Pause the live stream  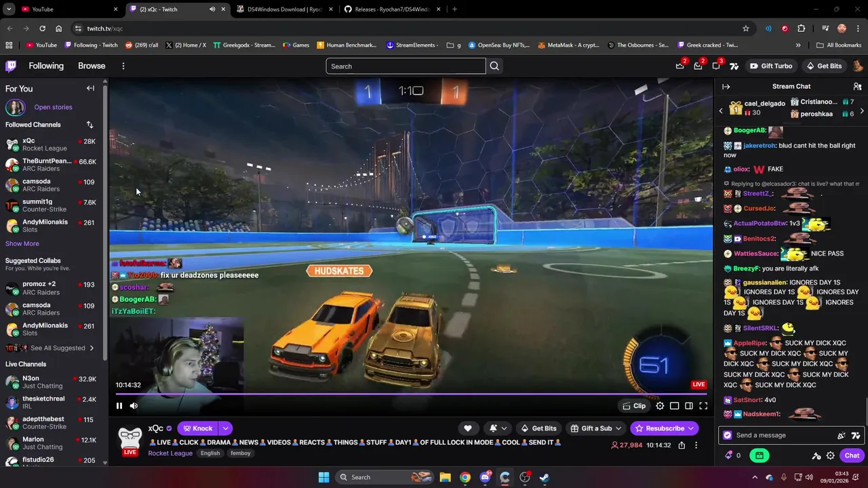click(119, 406)
